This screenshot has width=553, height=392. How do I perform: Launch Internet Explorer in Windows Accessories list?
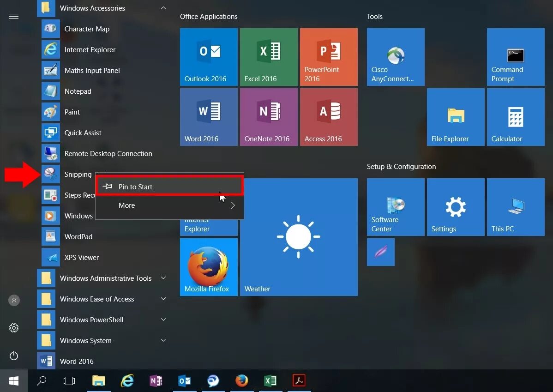(x=102, y=50)
